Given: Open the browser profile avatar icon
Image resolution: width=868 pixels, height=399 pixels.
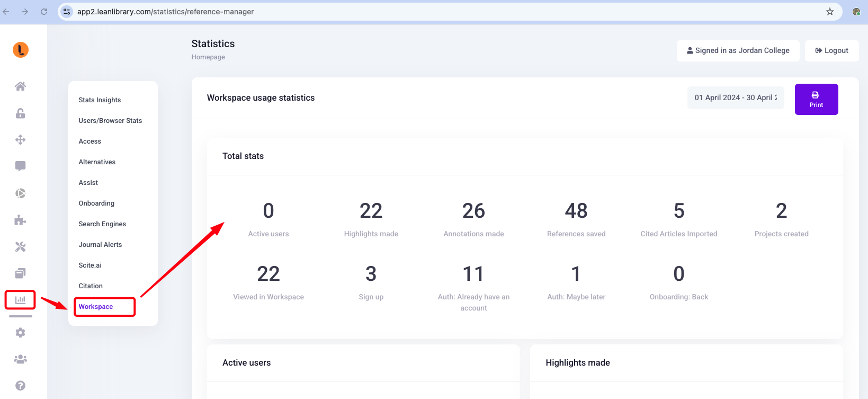Looking at the screenshot, I should click(x=856, y=12).
